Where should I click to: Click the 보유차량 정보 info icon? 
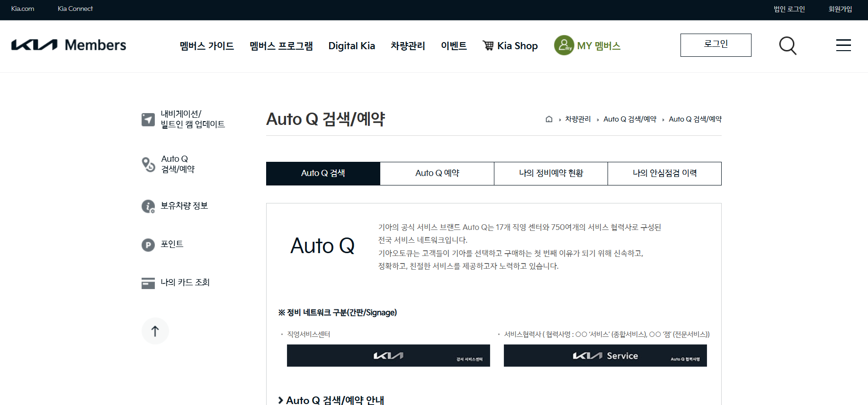(148, 206)
